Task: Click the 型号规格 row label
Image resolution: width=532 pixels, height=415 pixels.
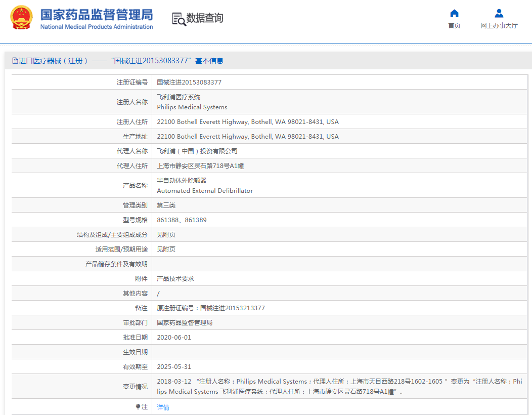Action: click(135, 220)
